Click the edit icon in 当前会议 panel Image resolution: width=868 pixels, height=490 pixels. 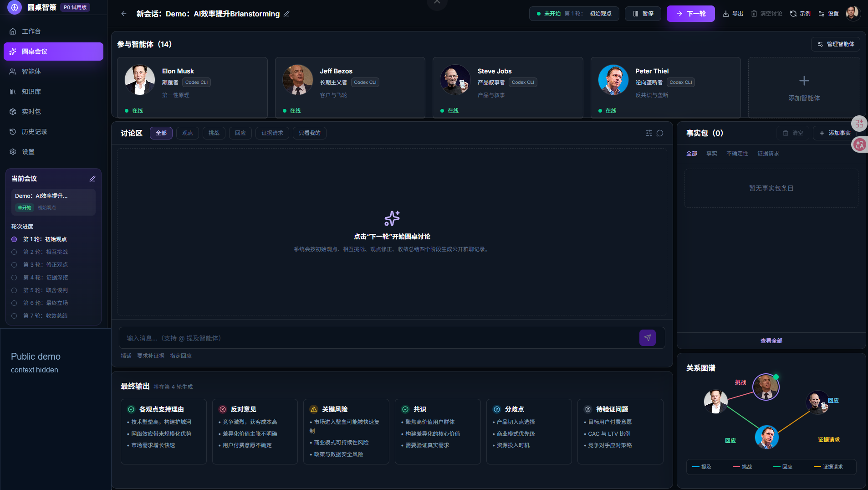coord(92,179)
